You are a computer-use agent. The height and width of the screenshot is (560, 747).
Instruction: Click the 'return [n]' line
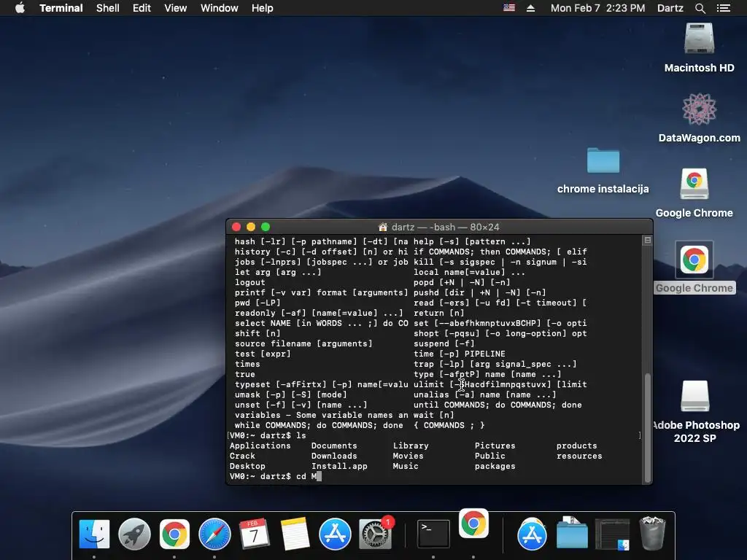[438, 313]
